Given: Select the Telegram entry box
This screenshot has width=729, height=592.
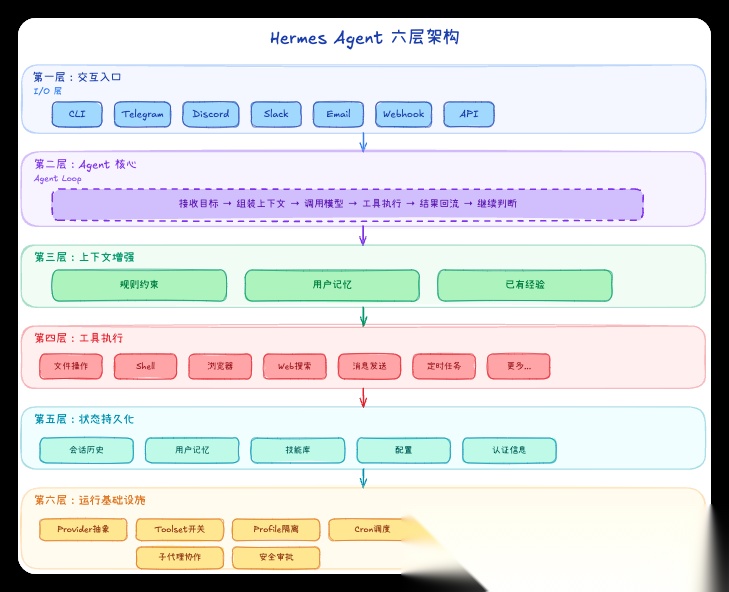Looking at the screenshot, I should [x=142, y=114].
